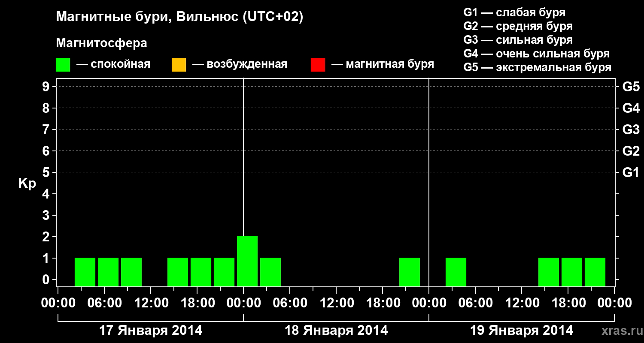Click the 'Kp' axis title
This screenshot has height=343, width=644.
(27, 184)
